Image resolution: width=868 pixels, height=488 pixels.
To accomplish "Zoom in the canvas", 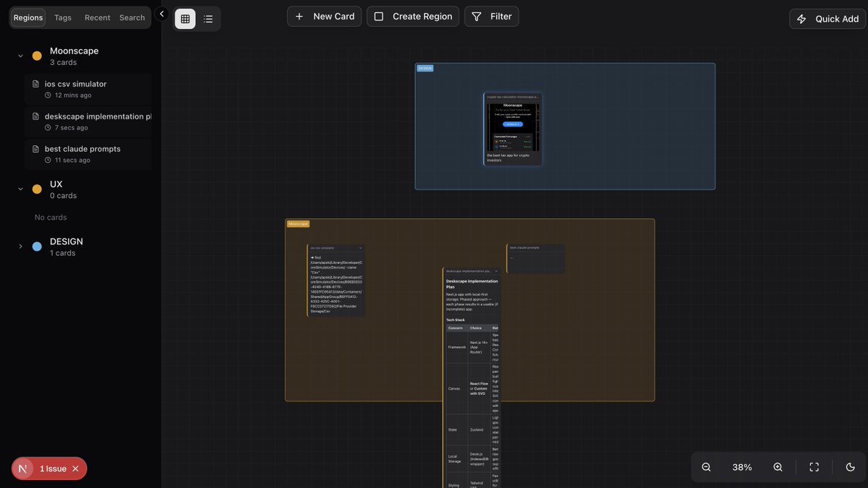I will coord(778,467).
